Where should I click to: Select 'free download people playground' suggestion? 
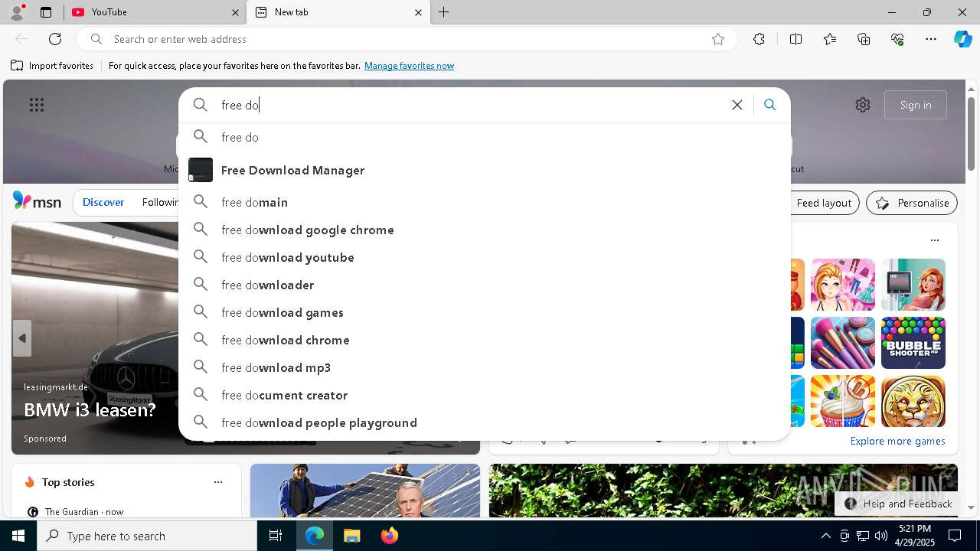tap(484, 422)
